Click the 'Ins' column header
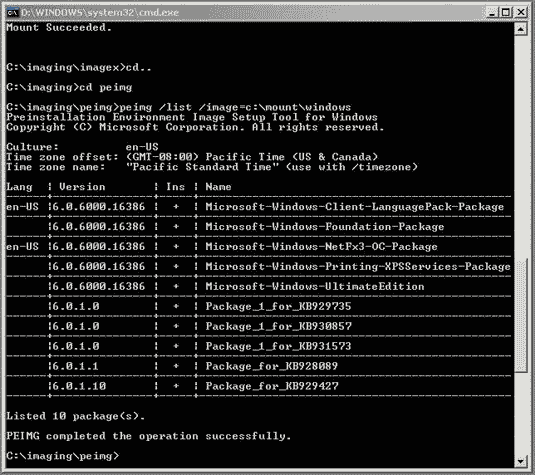 click(175, 187)
